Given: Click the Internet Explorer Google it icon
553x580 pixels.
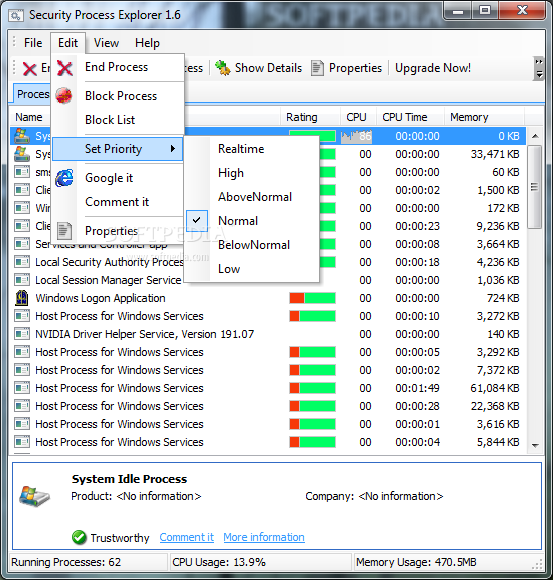Looking at the screenshot, I should point(64,178).
